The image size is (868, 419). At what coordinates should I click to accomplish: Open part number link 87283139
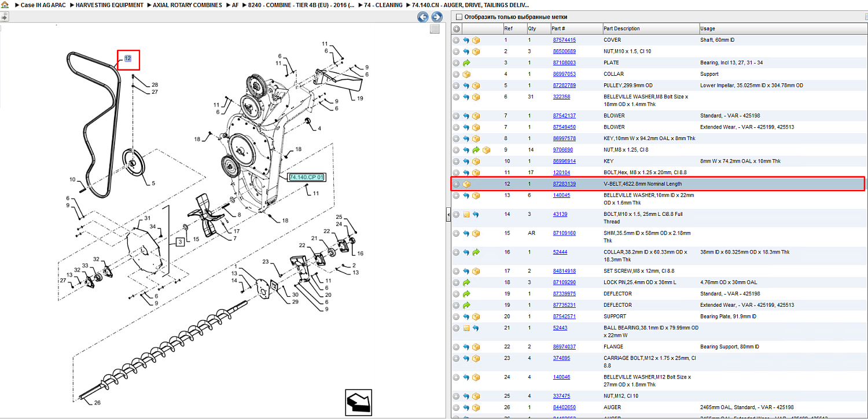564,184
